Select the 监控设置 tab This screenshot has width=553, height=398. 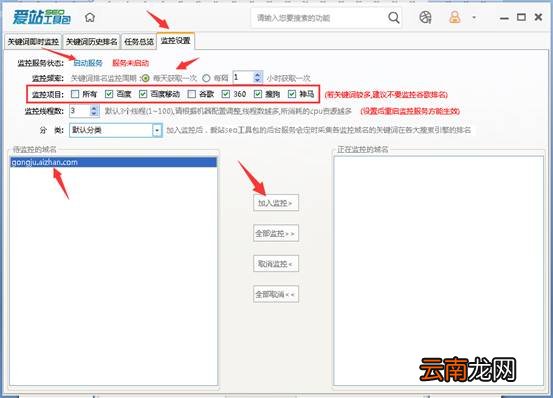pos(175,41)
